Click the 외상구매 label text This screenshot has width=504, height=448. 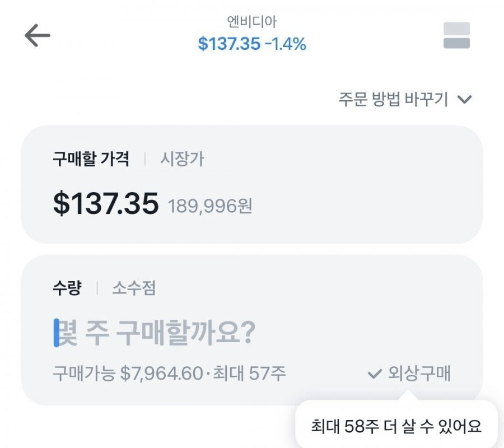pyautogui.click(x=419, y=374)
